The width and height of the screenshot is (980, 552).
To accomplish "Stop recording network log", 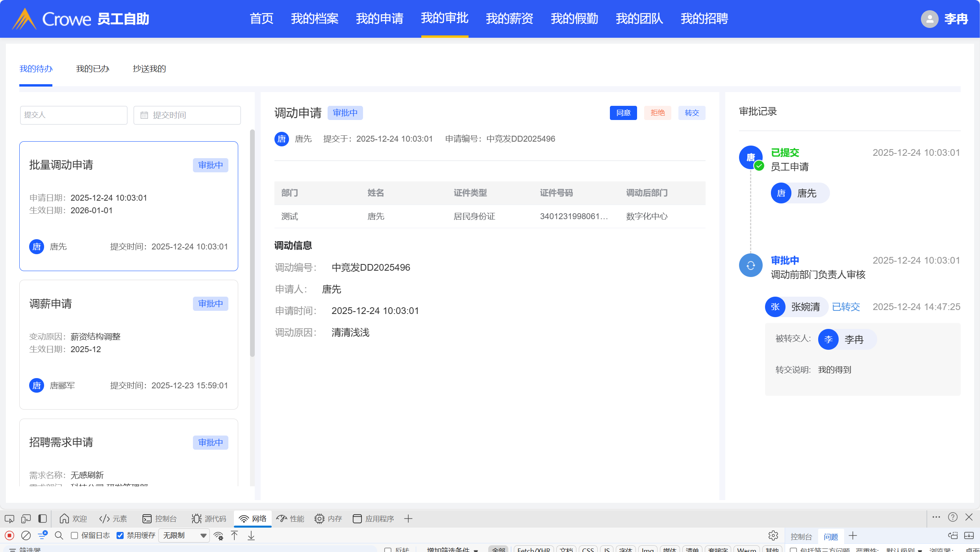I will [9, 535].
